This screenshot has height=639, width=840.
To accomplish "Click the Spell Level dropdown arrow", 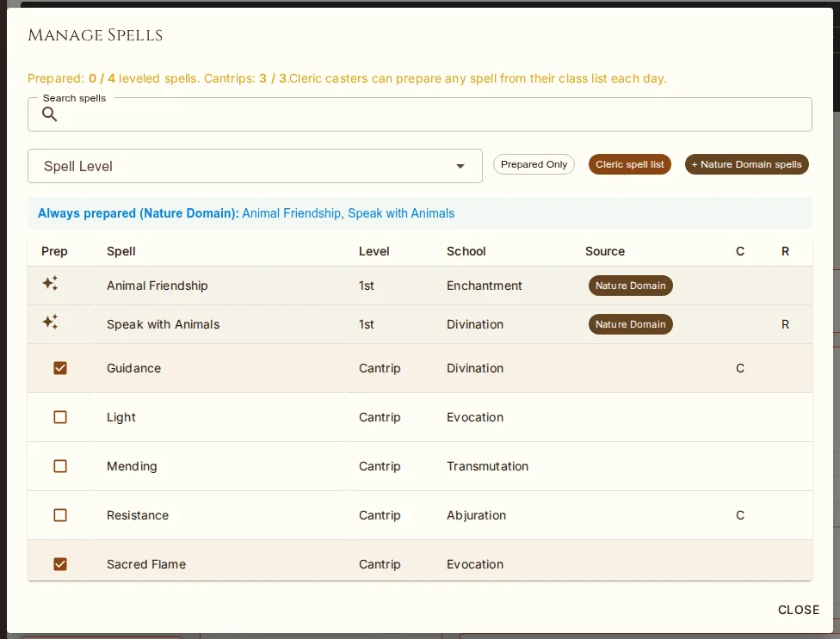I will [460, 167].
